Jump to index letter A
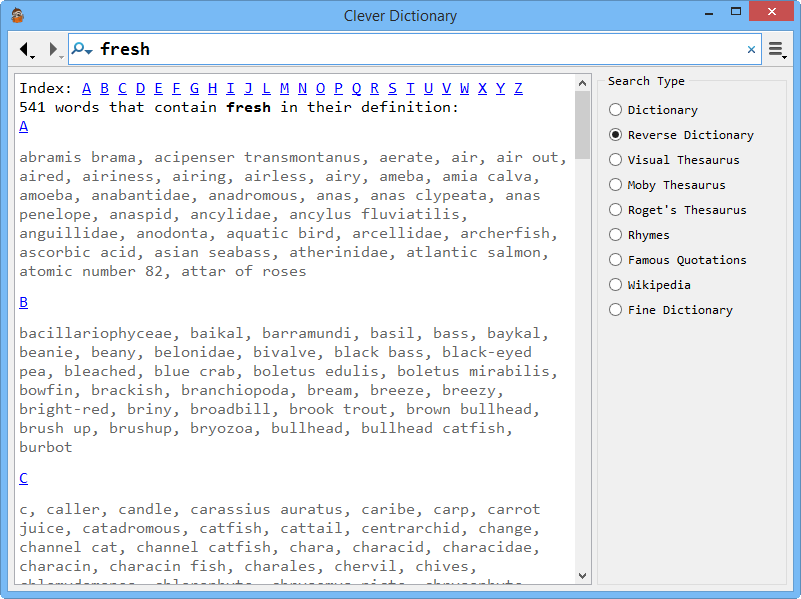This screenshot has width=801, height=599. pyautogui.click(x=86, y=88)
